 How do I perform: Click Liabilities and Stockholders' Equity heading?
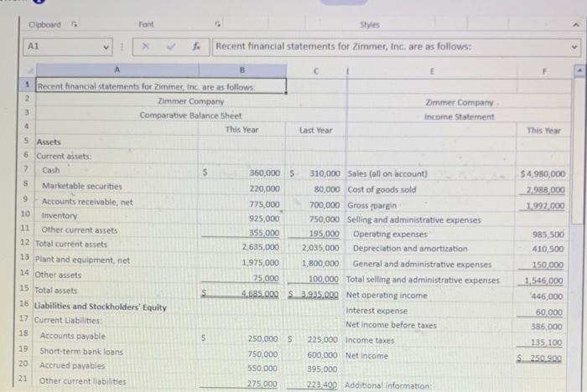coord(101,307)
